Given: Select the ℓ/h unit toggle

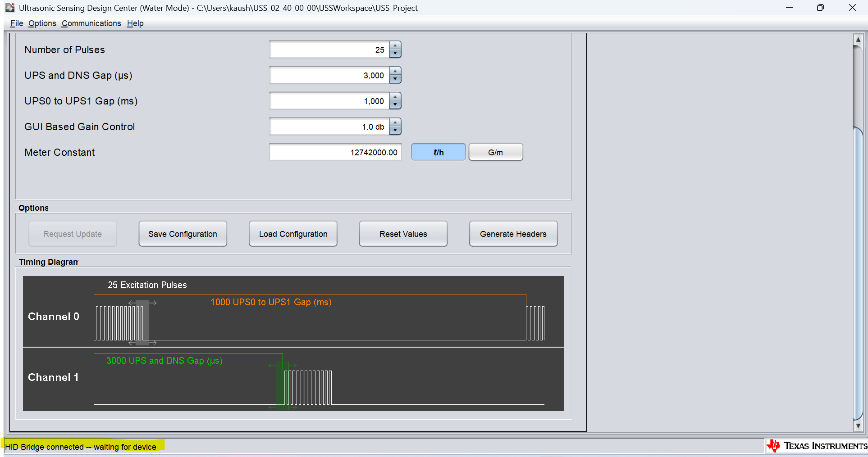Looking at the screenshot, I should [x=439, y=152].
